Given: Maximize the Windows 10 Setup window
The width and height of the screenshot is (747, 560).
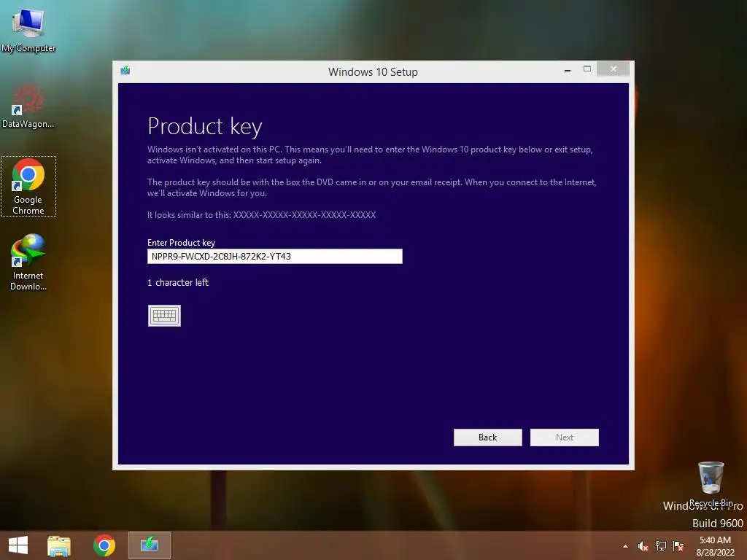Looking at the screenshot, I should pyautogui.click(x=587, y=69).
